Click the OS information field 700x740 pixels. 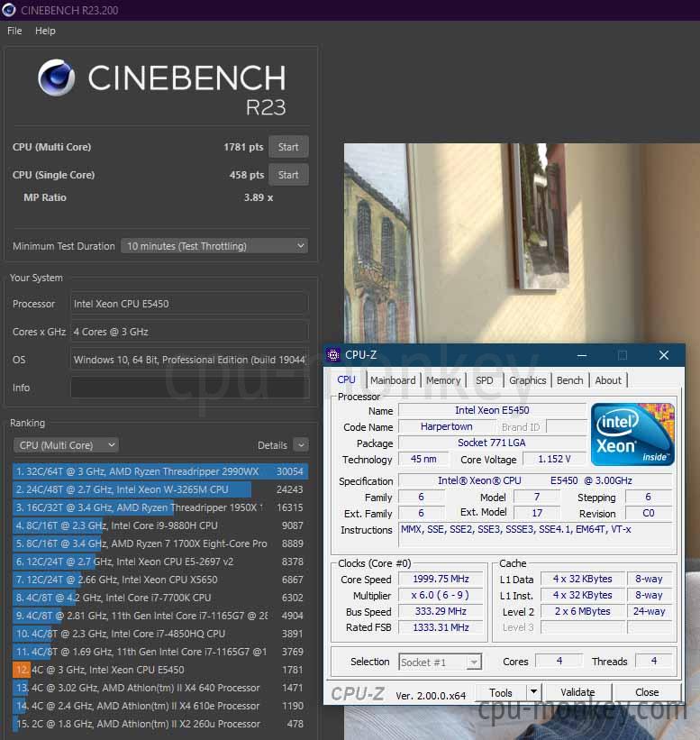pyautogui.click(x=189, y=360)
